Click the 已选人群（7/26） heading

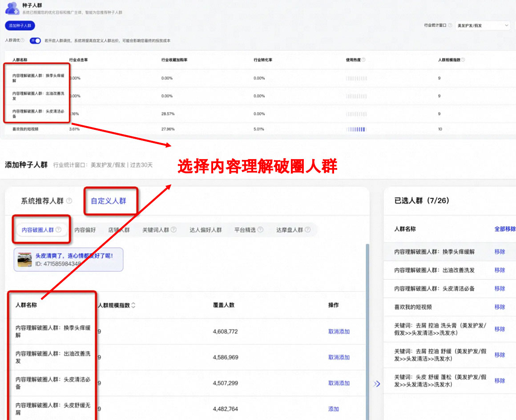coord(422,200)
